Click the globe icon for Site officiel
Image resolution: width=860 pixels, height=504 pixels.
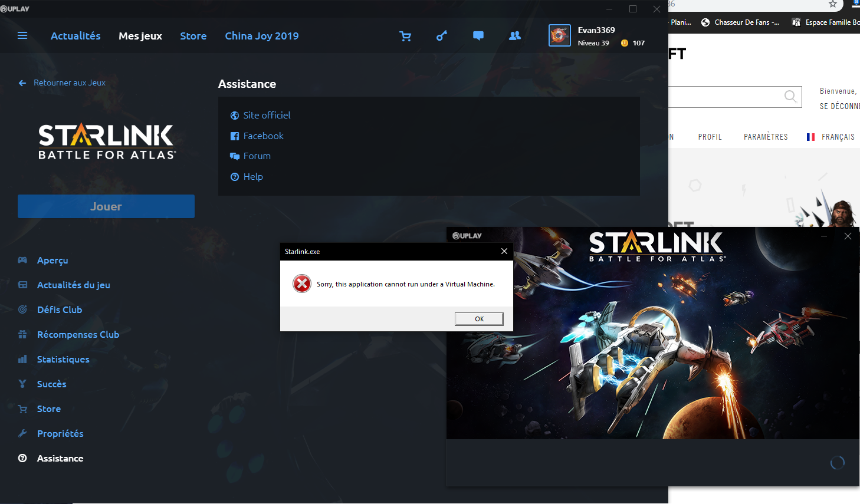(235, 116)
